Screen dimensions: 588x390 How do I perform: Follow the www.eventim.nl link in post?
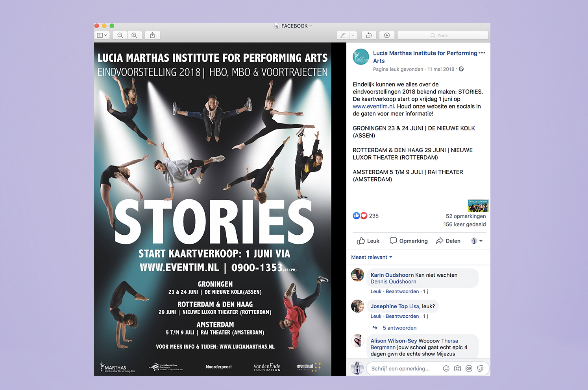[373, 106]
